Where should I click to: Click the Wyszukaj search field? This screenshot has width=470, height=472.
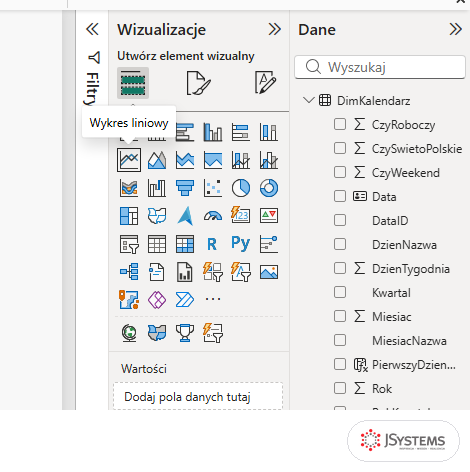[x=380, y=67]
